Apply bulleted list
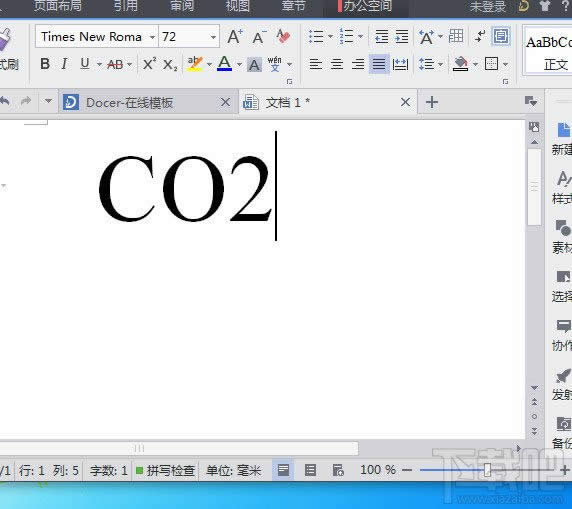 316,36
